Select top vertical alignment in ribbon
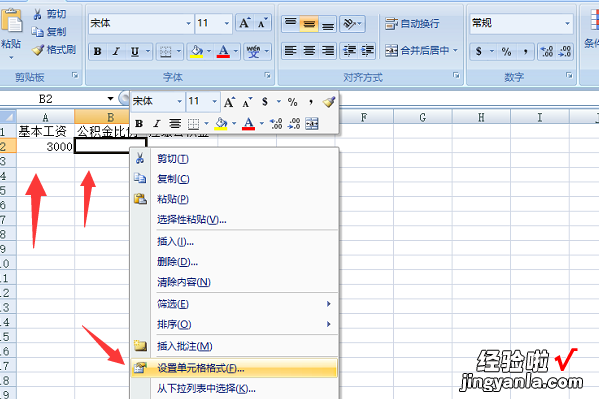 291,24
